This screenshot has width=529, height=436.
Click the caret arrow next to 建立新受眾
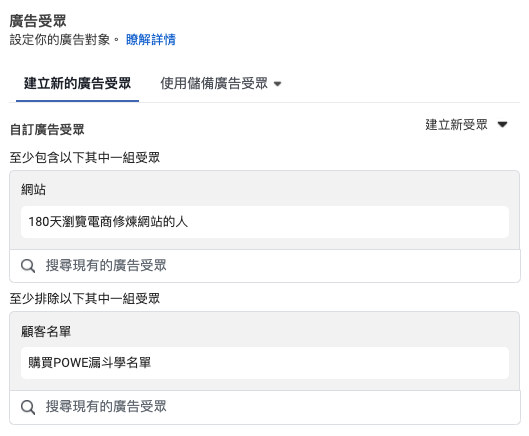[502, 125]
